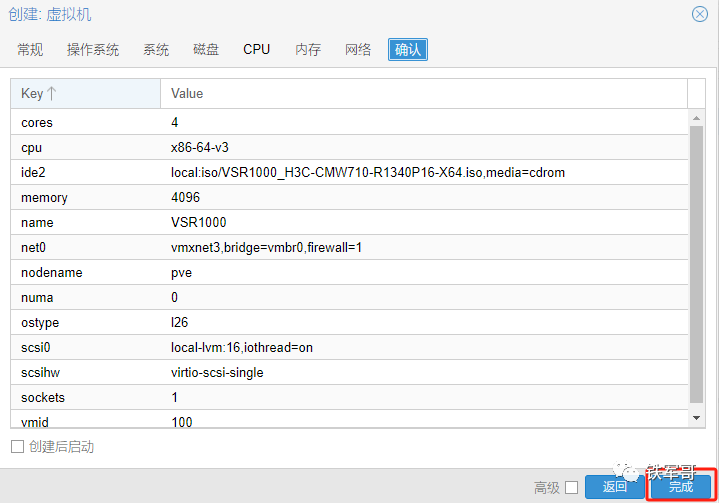The image size is (719, 503).
Task: Select the scsi0 local-lvm value
Action: 242,348
